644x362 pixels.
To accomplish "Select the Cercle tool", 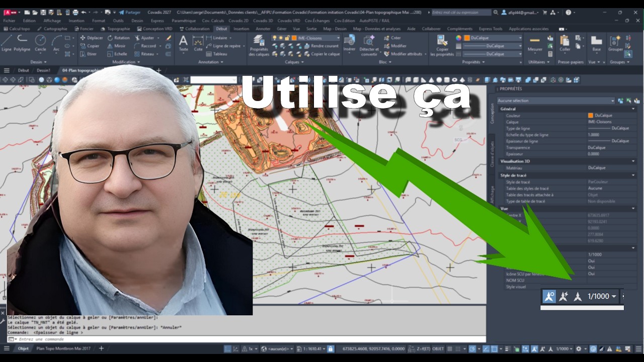I will [x=40, y=44].
